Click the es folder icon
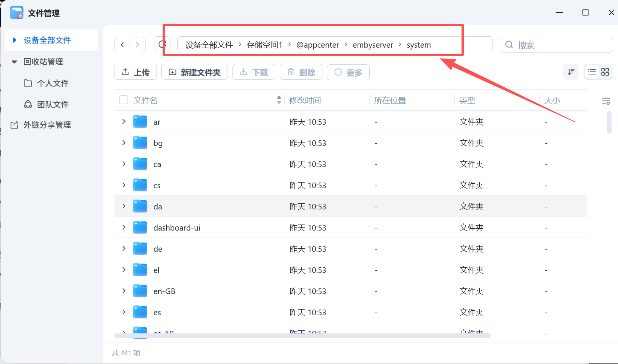Viewport: 618px width, 364px height. (x=140, y=312)
